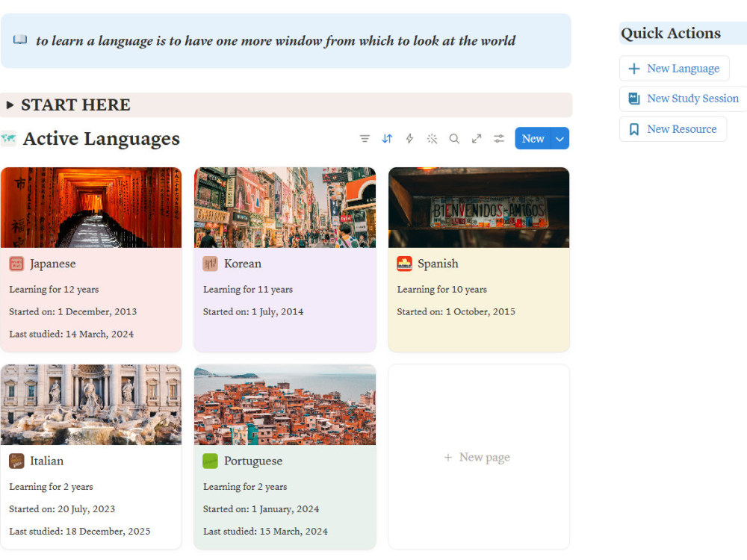Click the book icon in the quote callout
Viewport: 747px width, 560px height.
pos(20,40)
